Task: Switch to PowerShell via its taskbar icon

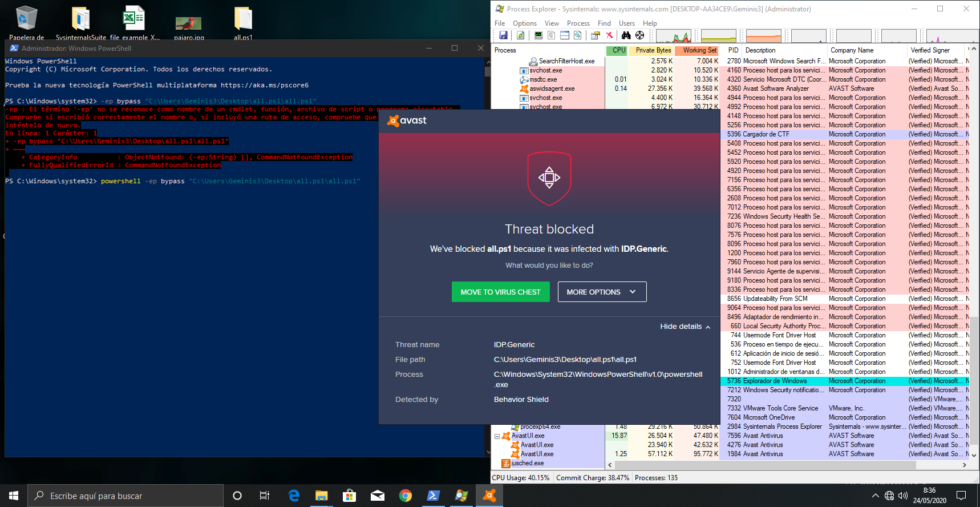Action: (434, 496)
